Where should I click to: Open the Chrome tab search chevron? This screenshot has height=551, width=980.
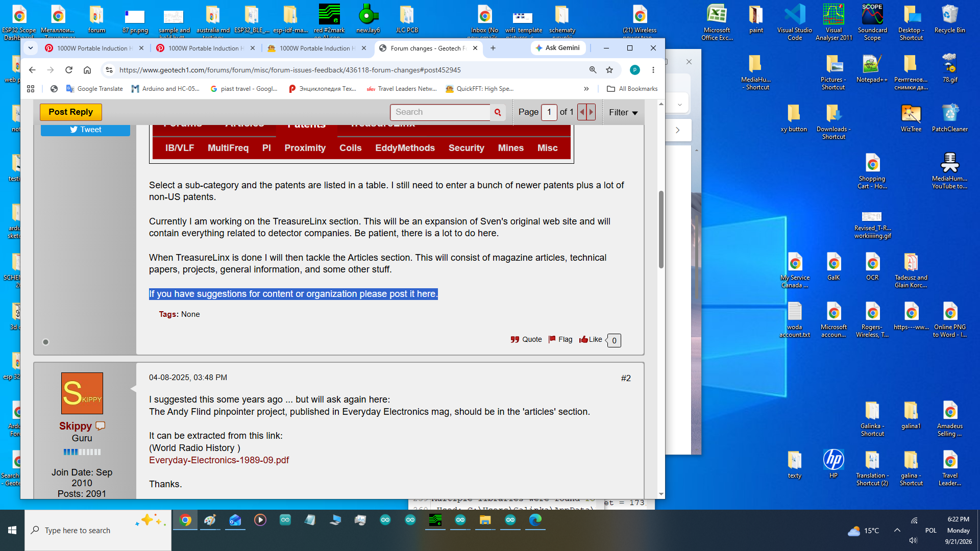[31, 48]
